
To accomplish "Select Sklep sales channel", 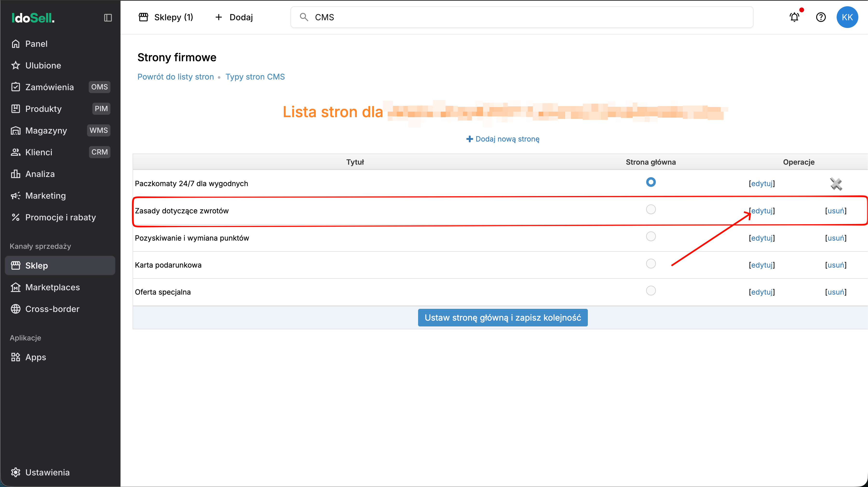I will tap(60, 266).
